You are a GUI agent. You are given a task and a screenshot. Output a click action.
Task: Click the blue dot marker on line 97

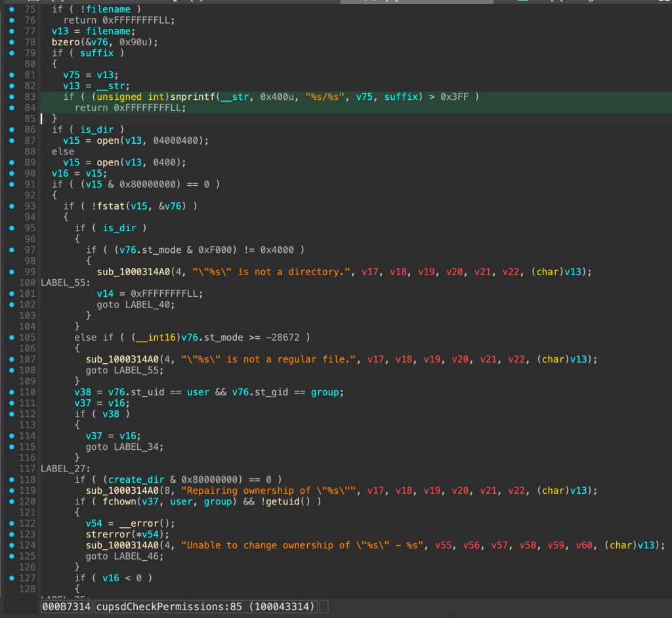(x=12, y=250)
